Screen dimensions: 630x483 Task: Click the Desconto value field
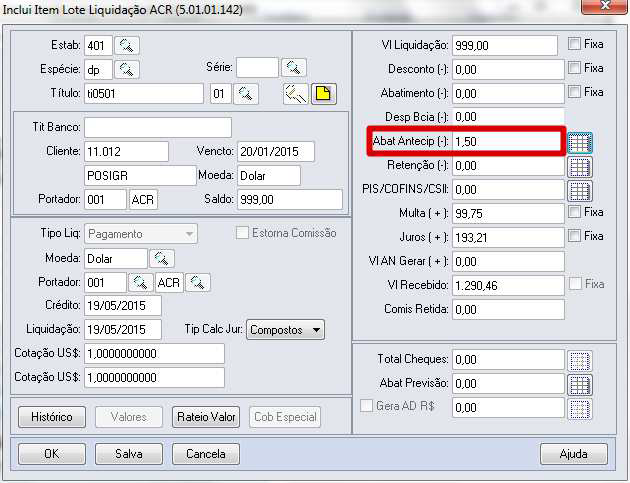tap(508, 70)
